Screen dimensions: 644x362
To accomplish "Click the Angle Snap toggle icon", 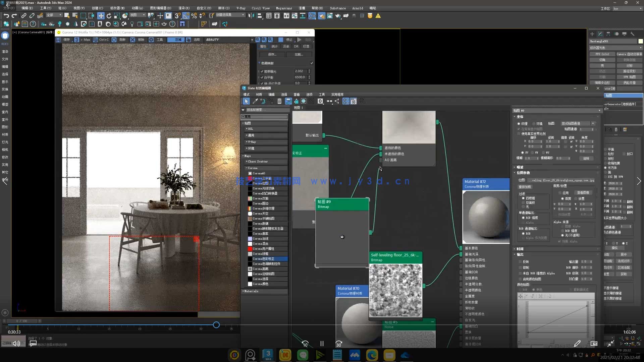I will [x=186, y=16].
